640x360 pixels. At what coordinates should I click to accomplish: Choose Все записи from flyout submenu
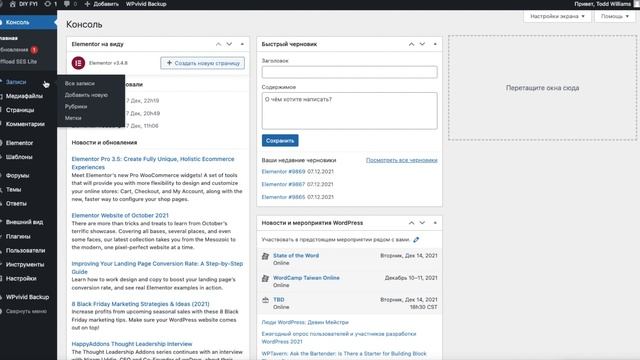[x=80, y=83]
